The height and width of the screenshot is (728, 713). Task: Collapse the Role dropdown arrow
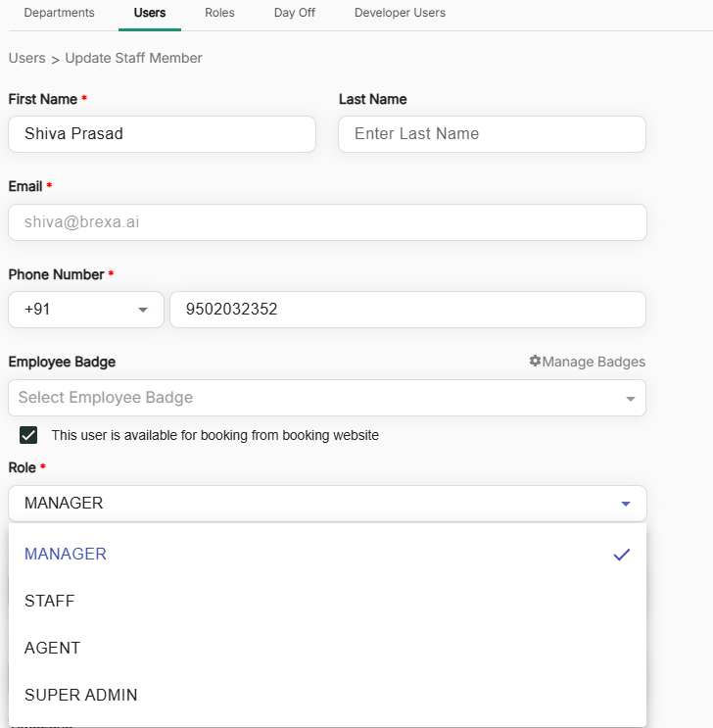tap(626, 504)
